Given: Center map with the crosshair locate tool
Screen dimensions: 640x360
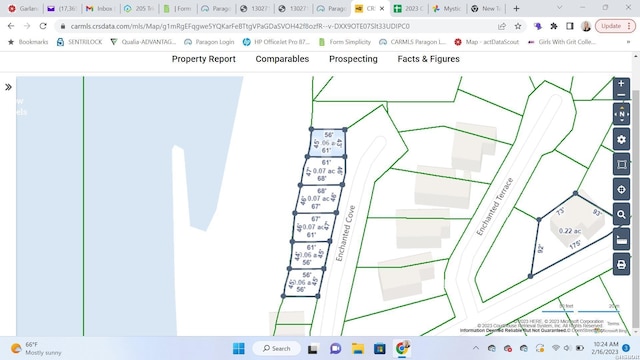Looking at the screenshot, I should (x=621, y=190).
